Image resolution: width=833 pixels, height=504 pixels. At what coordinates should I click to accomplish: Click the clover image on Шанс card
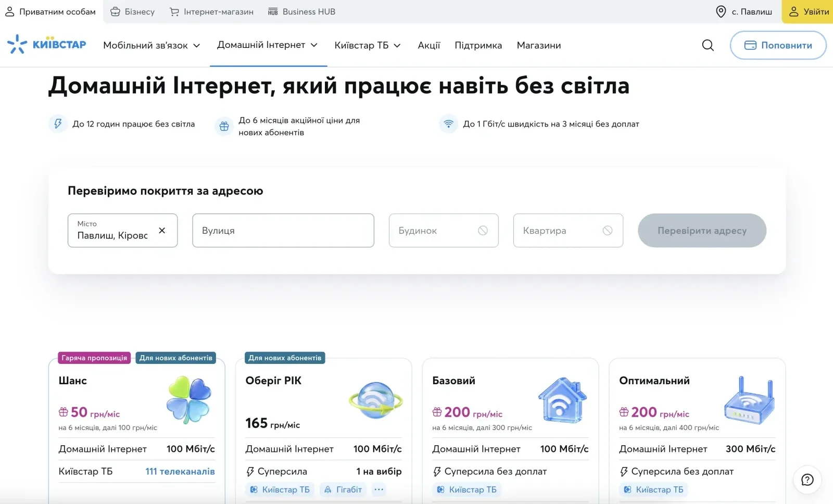pyautogui.click(x=188, y=399)
